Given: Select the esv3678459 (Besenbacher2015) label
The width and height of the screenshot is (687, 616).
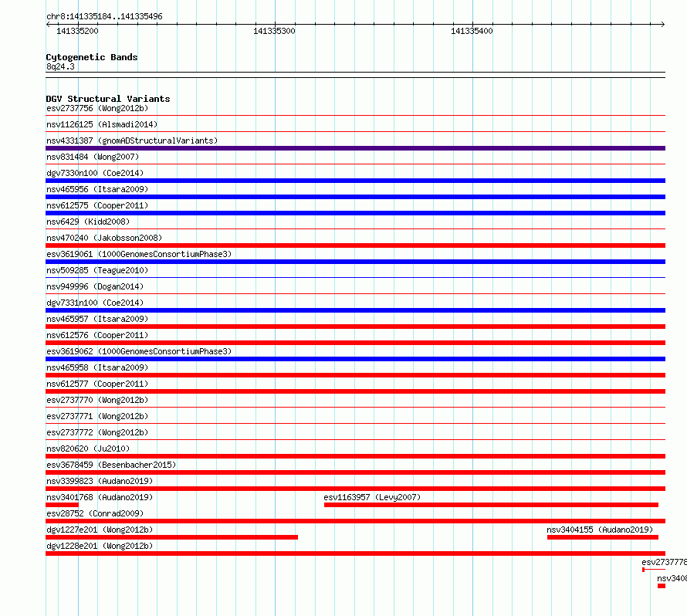Looking at the screenshot, I should pyautogui.click(x=111, y=465).
